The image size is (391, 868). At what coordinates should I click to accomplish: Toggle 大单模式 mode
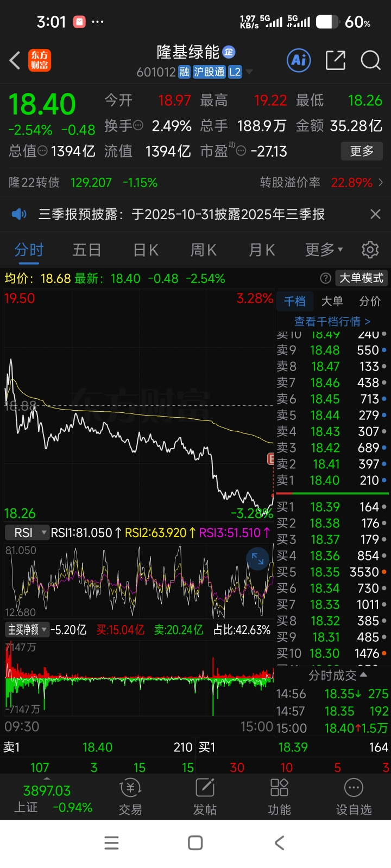pyautogui.click(x=361, y=278)
